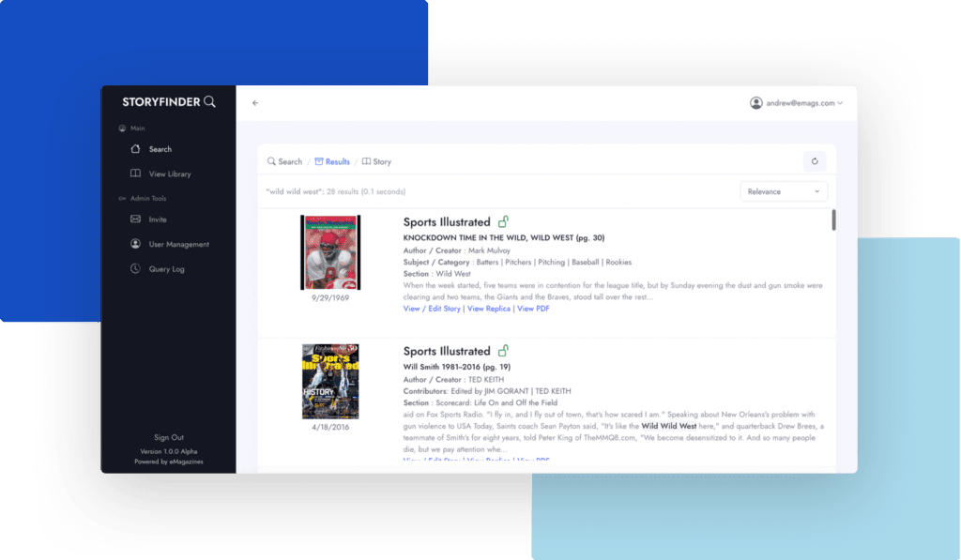Image resolution: width=961 pixels, height=560 pixels.
Task: Click the envelope icon beside Invite
Action: (x=135, y=219)
